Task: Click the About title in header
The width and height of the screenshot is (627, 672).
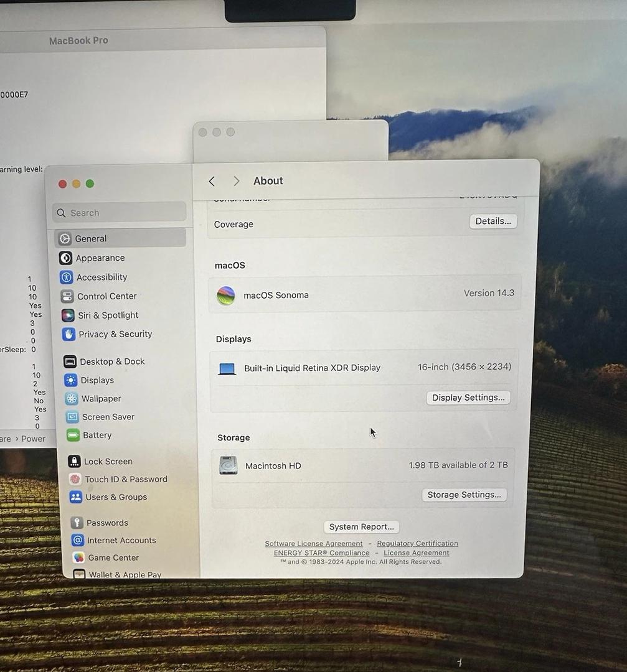Action: tap(268, 181)
